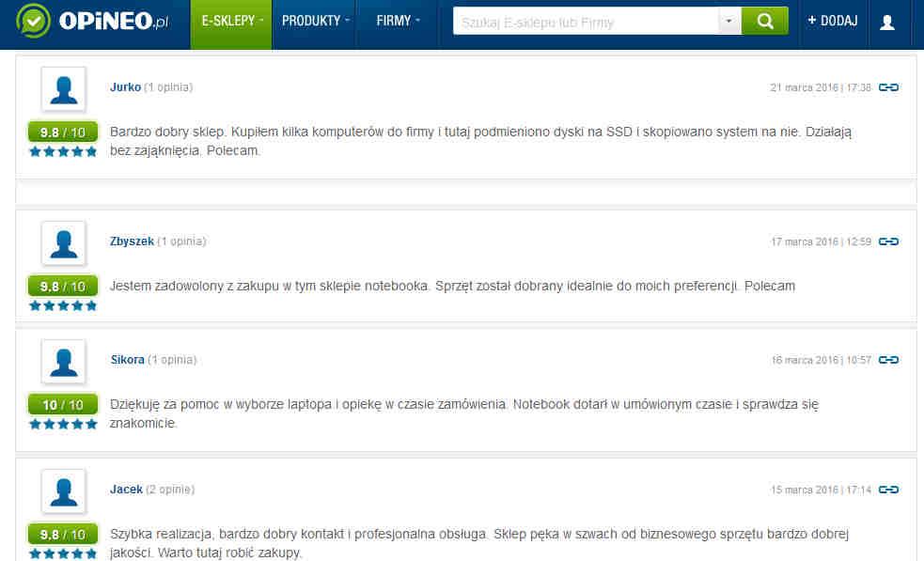Open the FIRMY menu
Image resolution: width=924 pixels, height=561 pixels.
(x=398, y=24)
